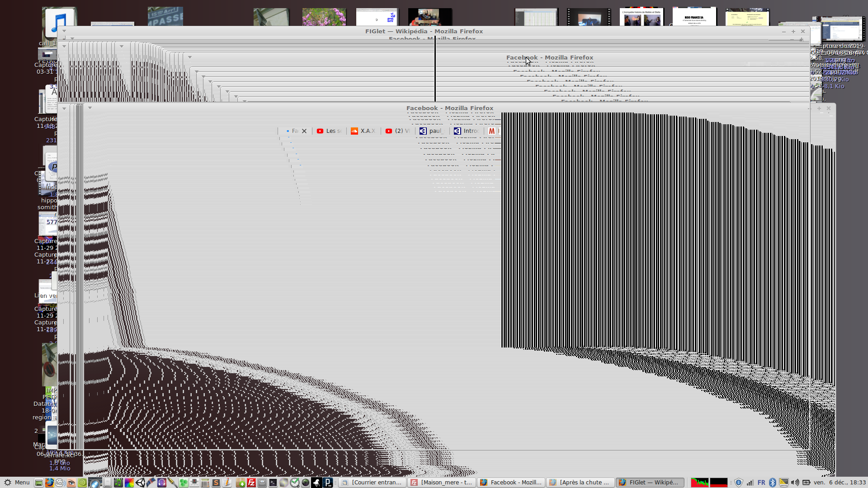Open the FIGlet Wikipédia window menu arrow

pyautogui.click(x=64, y=31)
